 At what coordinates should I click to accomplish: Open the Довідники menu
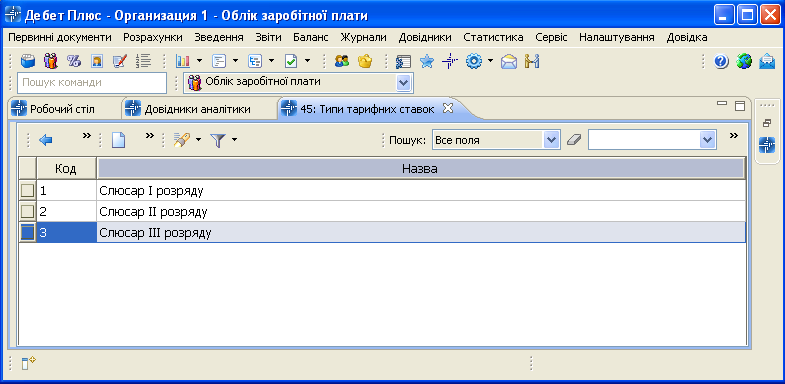click(425, 37)
